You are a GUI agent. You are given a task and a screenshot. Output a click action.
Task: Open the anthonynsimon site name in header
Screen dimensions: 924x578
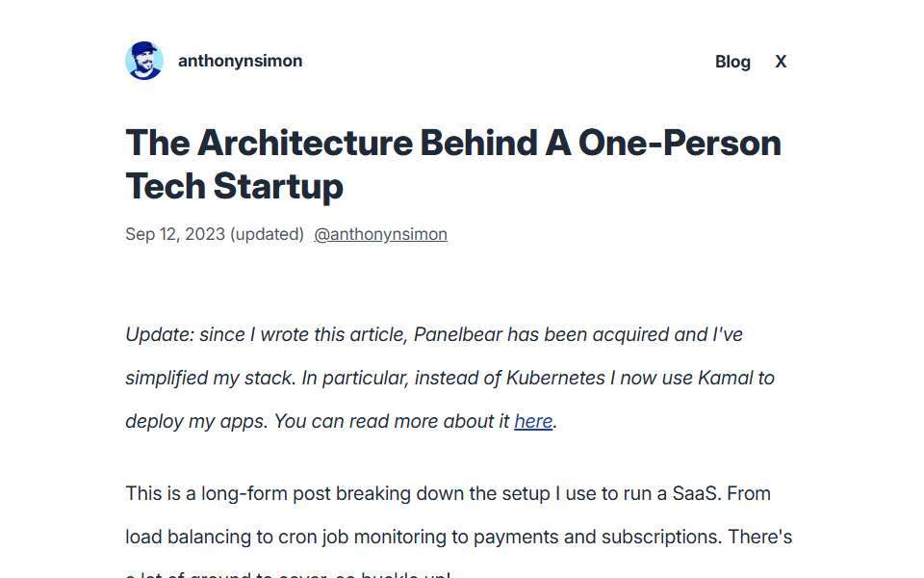click(240, 61)
